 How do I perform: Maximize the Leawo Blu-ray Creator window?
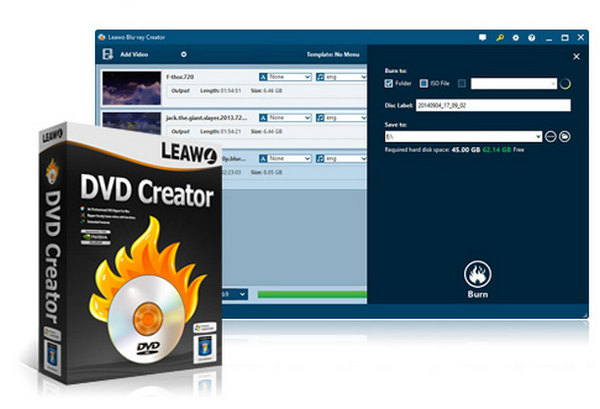[565, 37]
